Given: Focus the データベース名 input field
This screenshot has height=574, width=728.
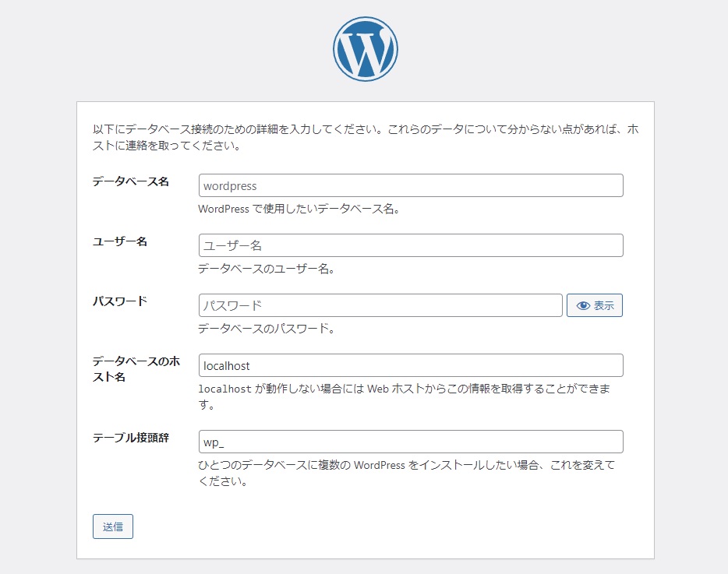Looking at the screenshot, I should pos(411,185).
